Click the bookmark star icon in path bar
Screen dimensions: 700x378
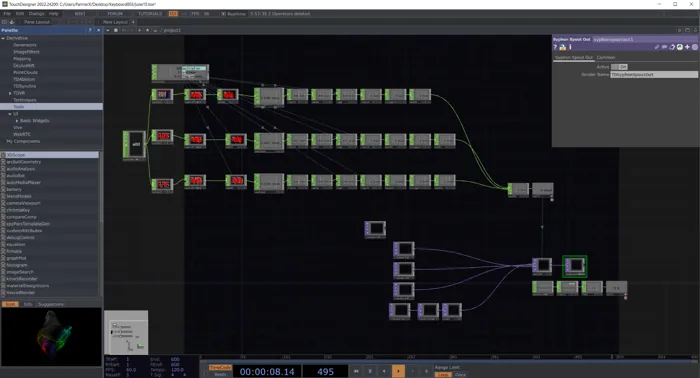pyautogui.click(x=147, y=30)
